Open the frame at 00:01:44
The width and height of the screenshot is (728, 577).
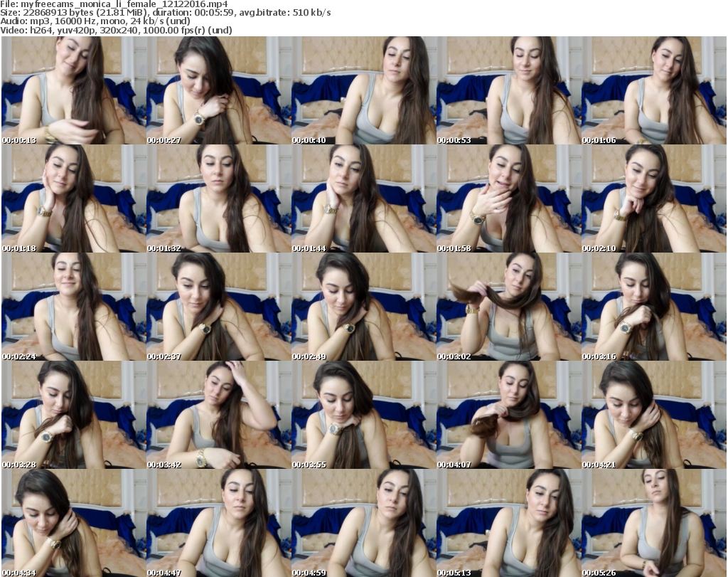363,198
